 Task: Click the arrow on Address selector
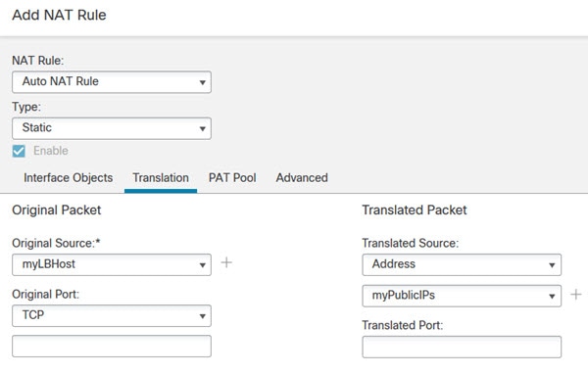click(x=552, y=265)
